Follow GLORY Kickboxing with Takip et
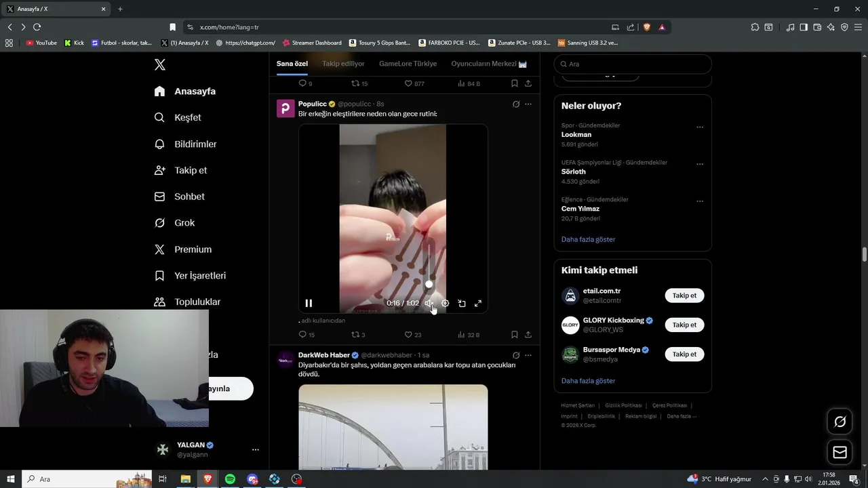 pos(684,325)
